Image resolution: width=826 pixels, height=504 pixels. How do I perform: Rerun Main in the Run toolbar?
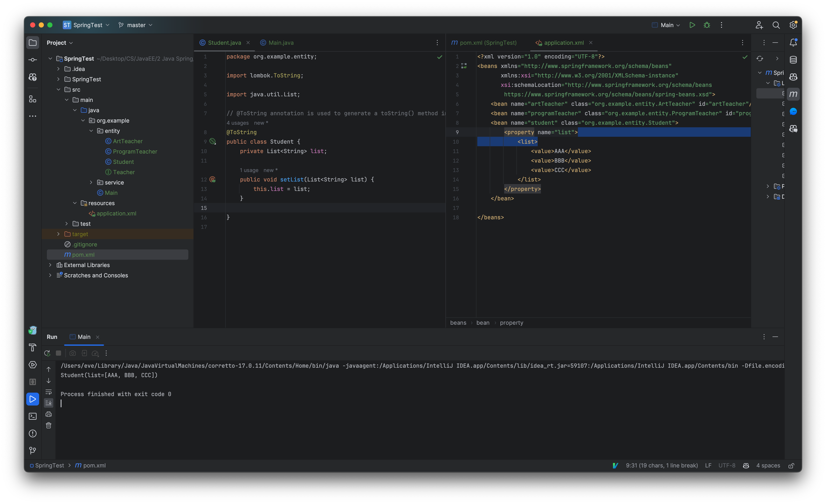click(47, 353)
